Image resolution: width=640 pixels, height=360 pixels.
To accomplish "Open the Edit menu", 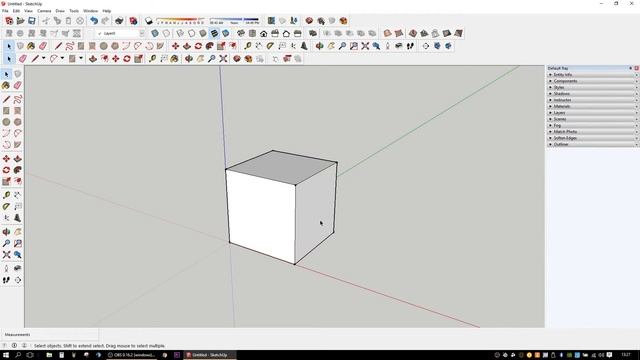I will coord(16,11).
